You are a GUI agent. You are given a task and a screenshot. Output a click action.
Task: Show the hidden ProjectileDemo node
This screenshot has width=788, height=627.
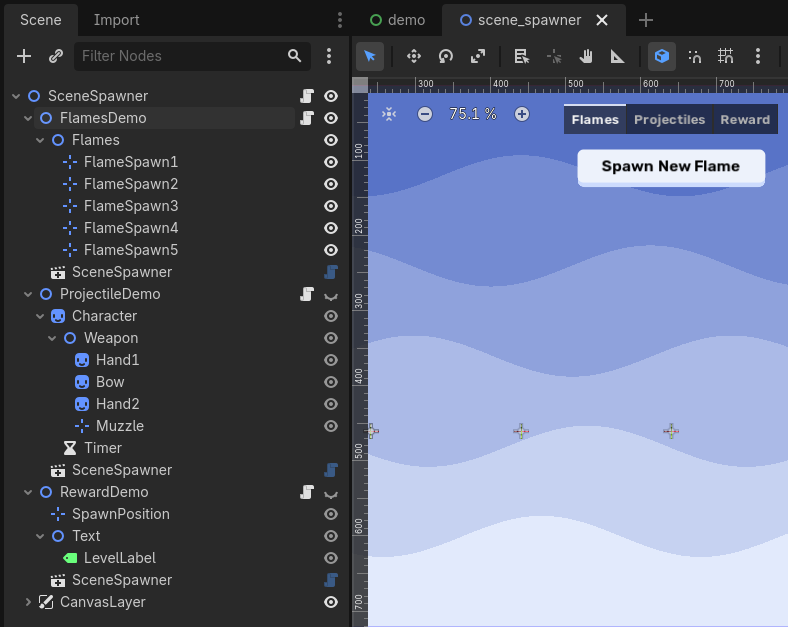click(331, 297)
